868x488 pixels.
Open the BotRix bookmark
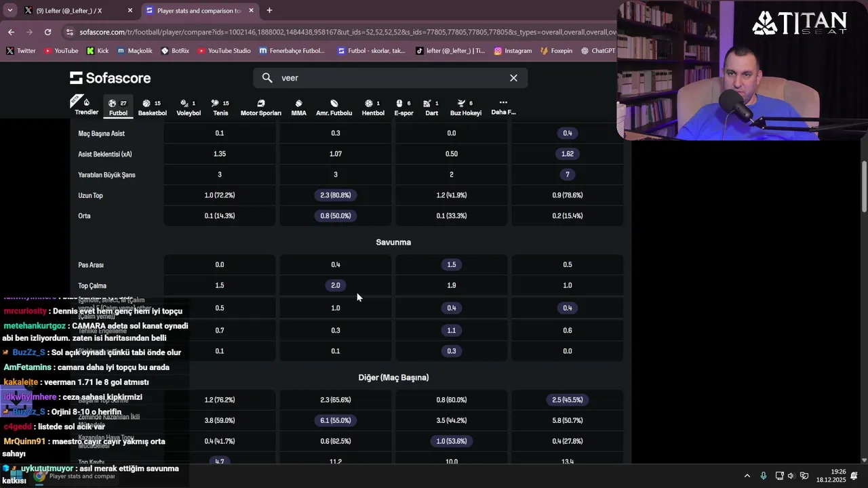click(x=175, y=51)
